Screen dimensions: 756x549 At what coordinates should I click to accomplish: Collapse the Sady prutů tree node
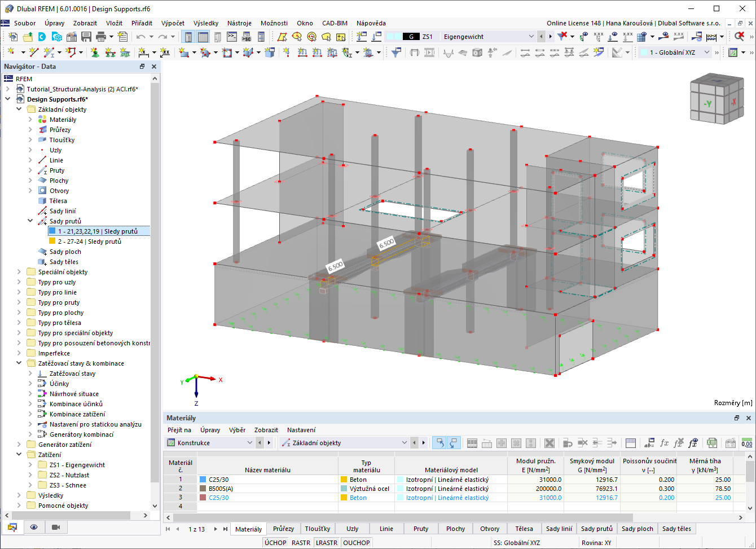point(30,221)
